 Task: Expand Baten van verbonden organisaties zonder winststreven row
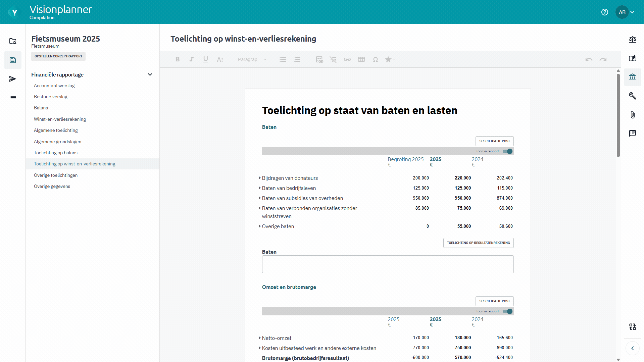[x=260, y=208]
